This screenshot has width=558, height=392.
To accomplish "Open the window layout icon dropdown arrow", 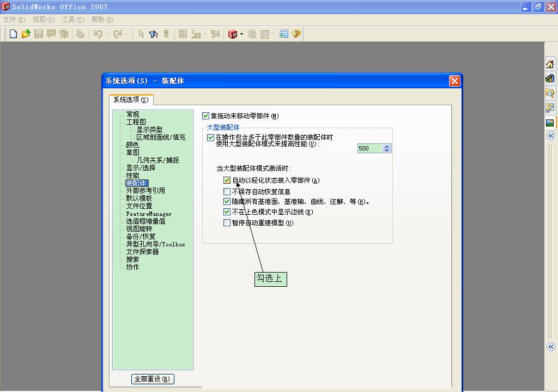I will [x=274, y=34].
